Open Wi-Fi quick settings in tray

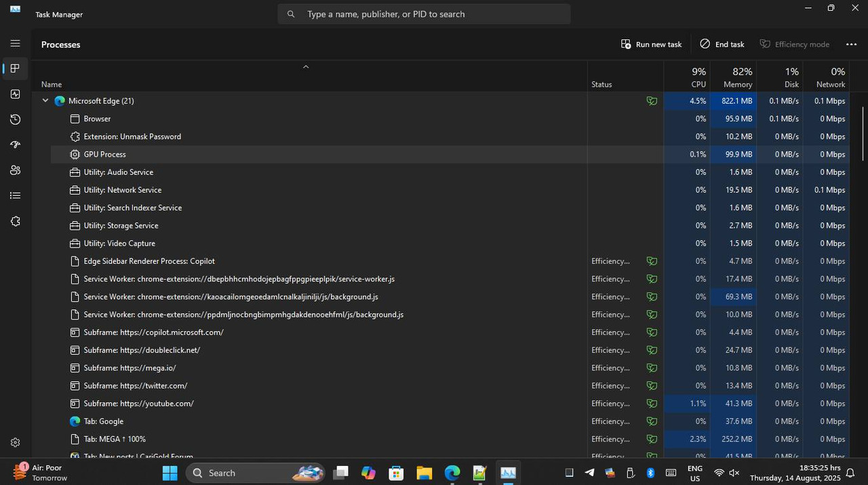pos(719,473)
